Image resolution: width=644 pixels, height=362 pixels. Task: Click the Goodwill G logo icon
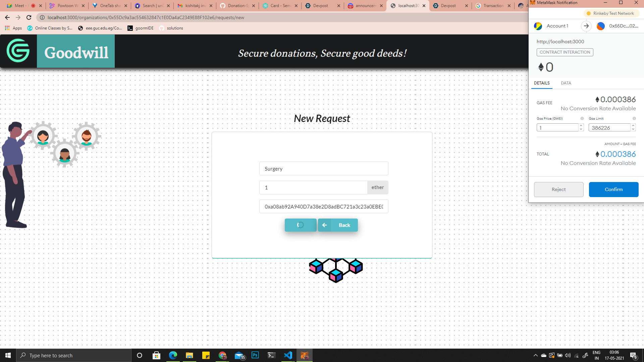pyautogui.click(x=18, y=51)
